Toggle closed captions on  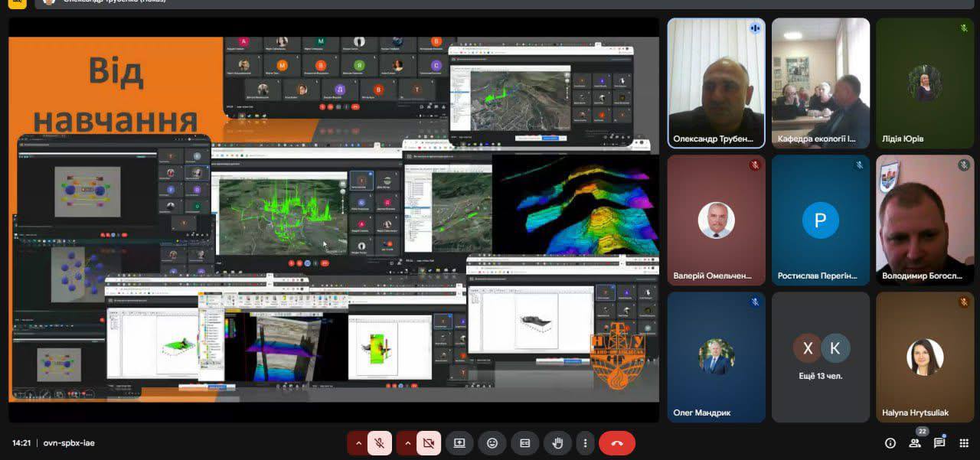pos(525,442)
